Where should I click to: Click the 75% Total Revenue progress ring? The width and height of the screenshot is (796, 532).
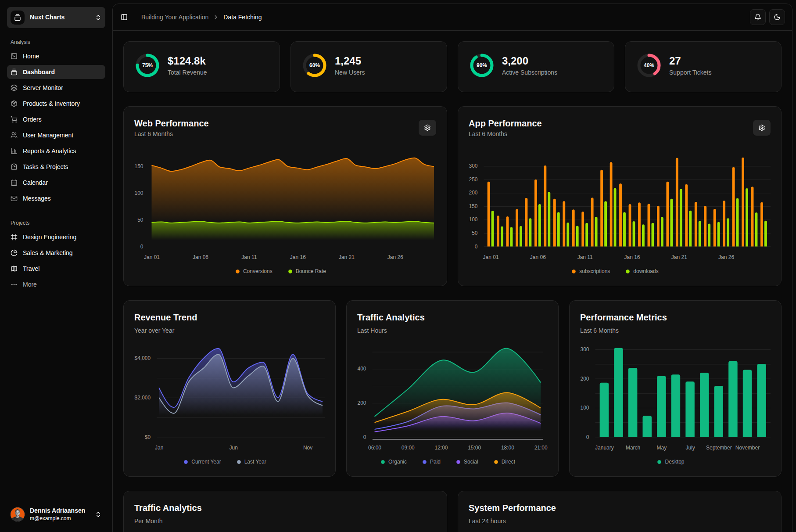147,65
